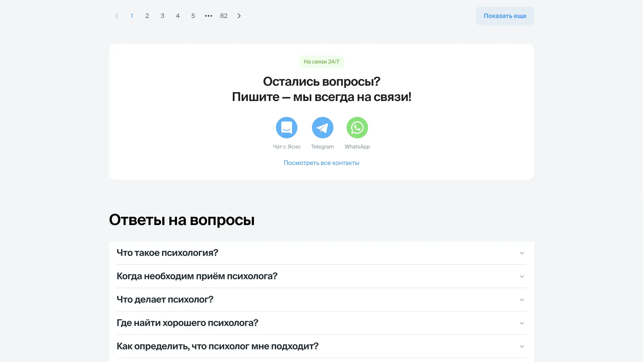Click the pagination ellipsis dots
The width and height of the screenshot is (644, 362).
tap(208, 16)
